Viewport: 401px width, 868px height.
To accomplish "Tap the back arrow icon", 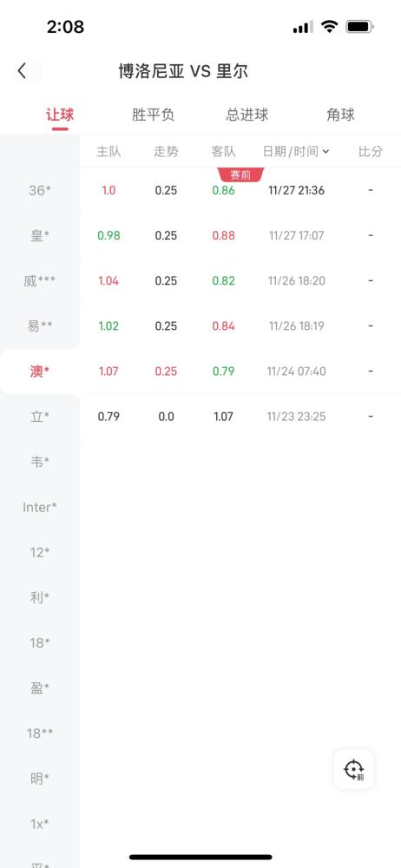I will click(22, 71).
